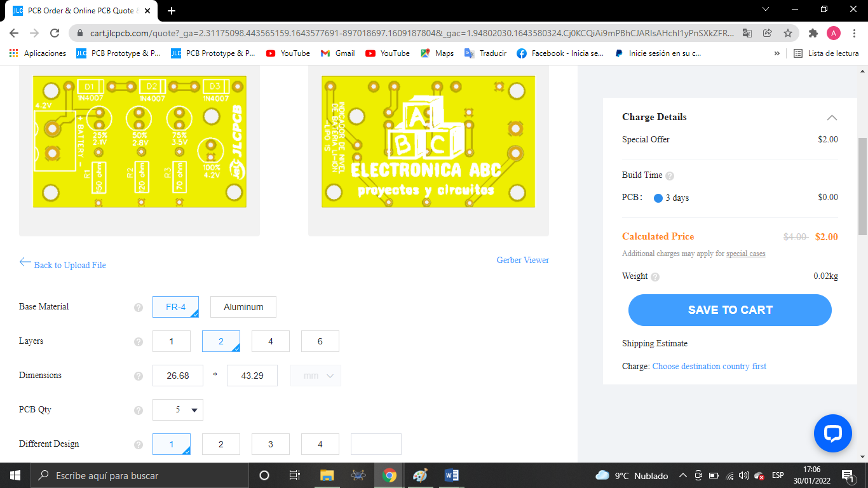Open Windows Start menu

pyautogui.click(x=15, y=475)
